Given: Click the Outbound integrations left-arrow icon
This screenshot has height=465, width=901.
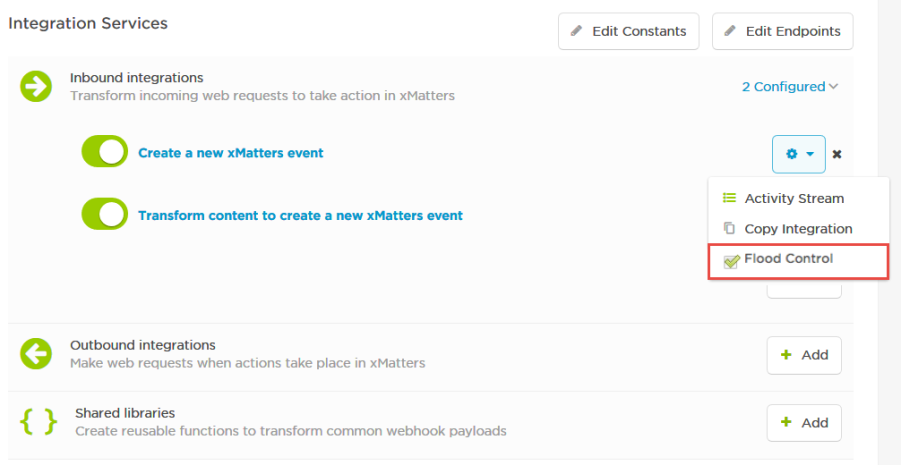Looking at the screenshot, I should (36, 353).
